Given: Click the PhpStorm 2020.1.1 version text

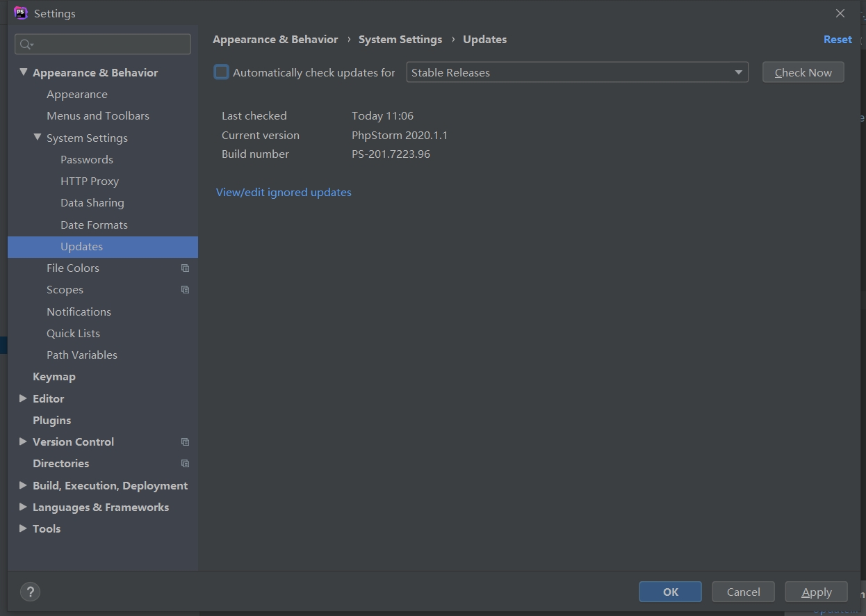Looking at the screenshot, I should point(400,136).
